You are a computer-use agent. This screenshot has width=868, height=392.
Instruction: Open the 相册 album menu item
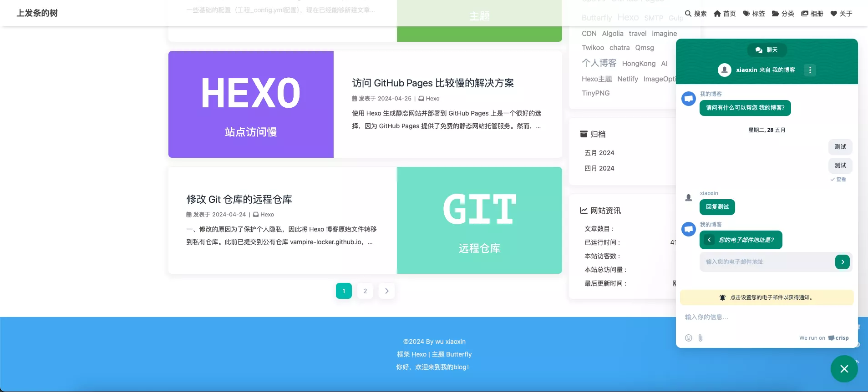tap(812, 14)
